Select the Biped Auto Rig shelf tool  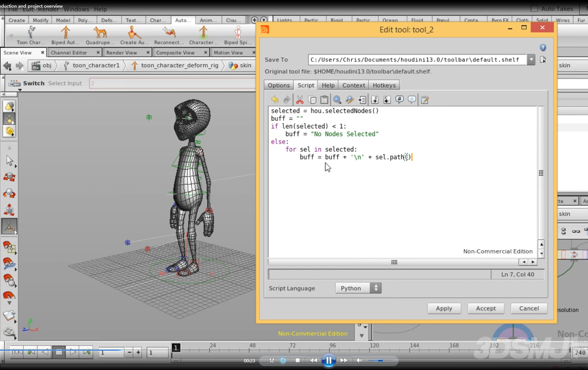65,35
